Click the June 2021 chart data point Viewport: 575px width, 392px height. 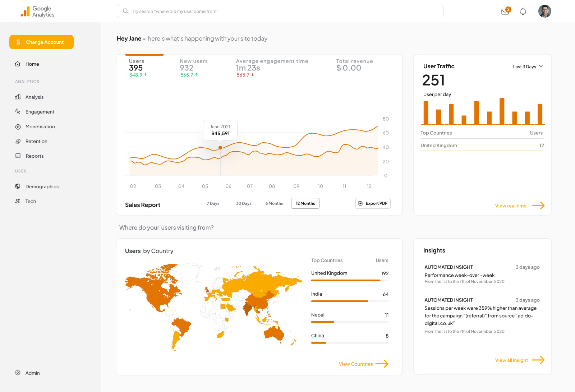[220, 148]
